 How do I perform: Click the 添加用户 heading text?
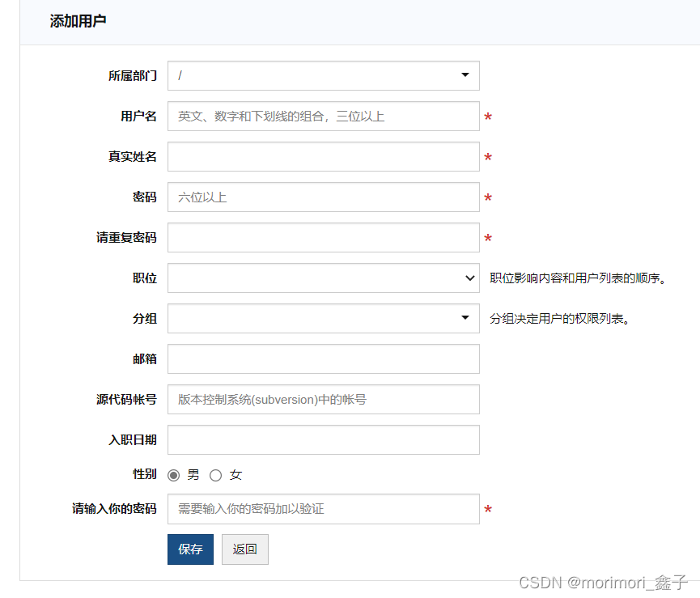pos(78,21)
